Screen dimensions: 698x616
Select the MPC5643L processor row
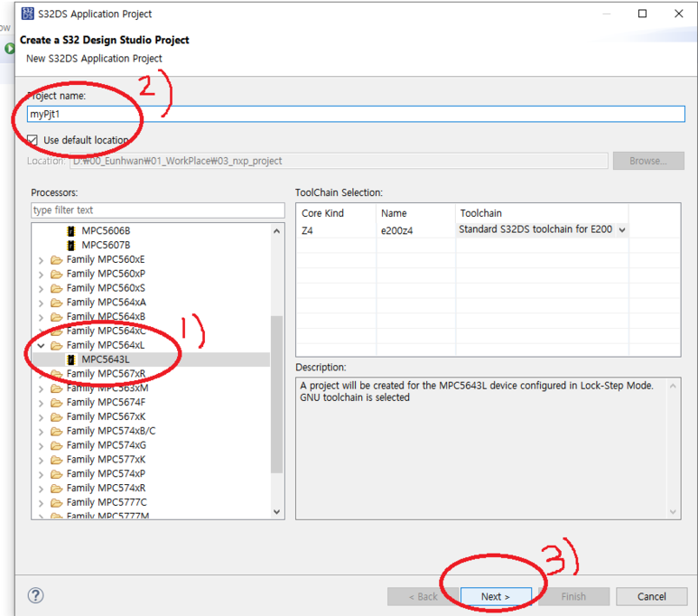pyautogui.click(x=152, y=359)
